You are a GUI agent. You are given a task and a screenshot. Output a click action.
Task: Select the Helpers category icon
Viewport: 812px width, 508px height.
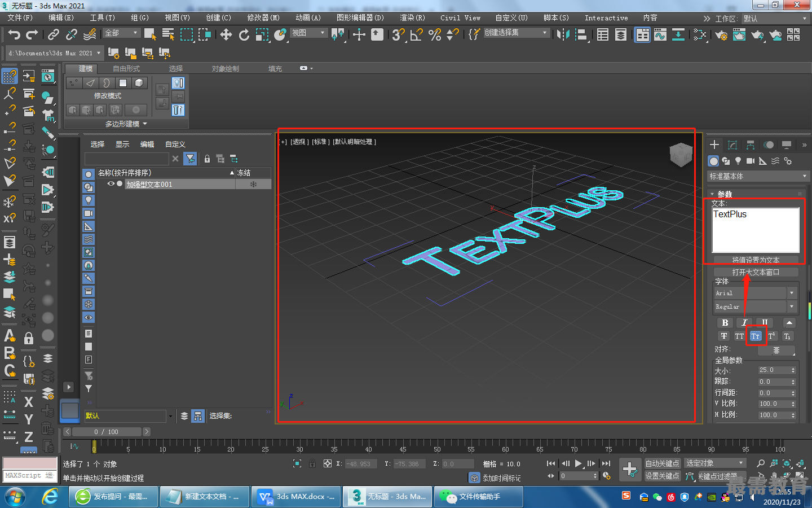[763, 161]
